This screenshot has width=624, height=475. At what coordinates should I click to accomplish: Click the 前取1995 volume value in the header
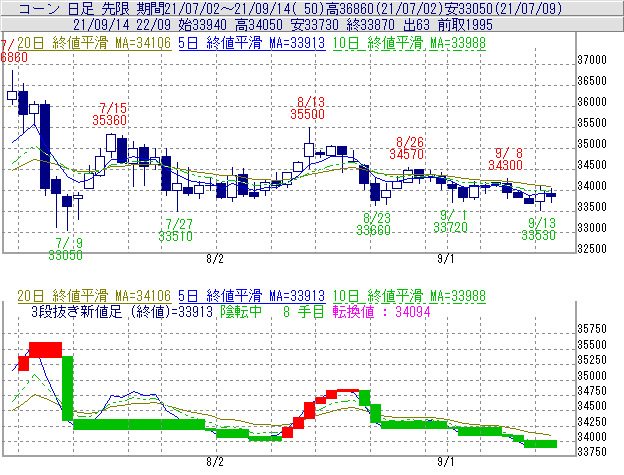click(465, 25)
